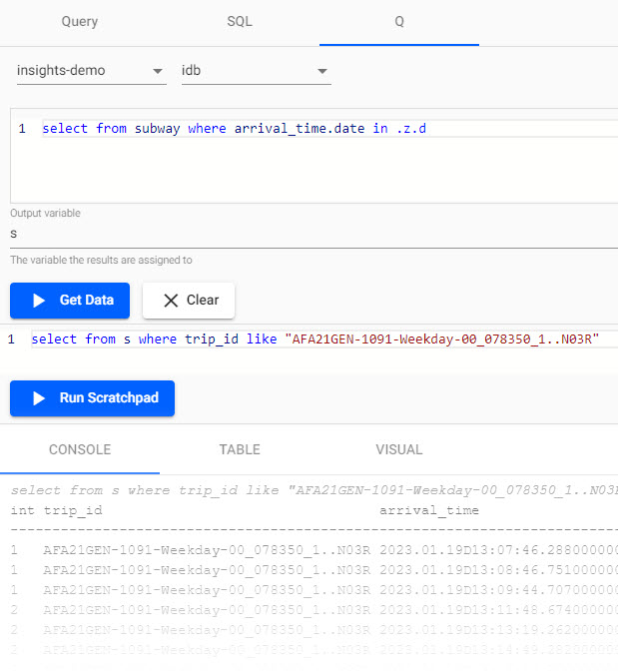Open the CONSOLE results tab
Image resolution: width=618 pixels, height=672 pixels.
[x=80, y=449]
